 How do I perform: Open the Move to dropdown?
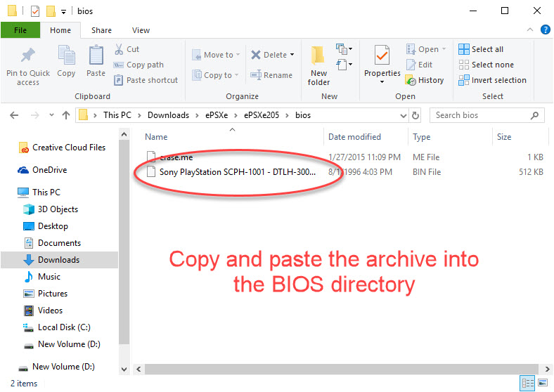pos(216,55)
